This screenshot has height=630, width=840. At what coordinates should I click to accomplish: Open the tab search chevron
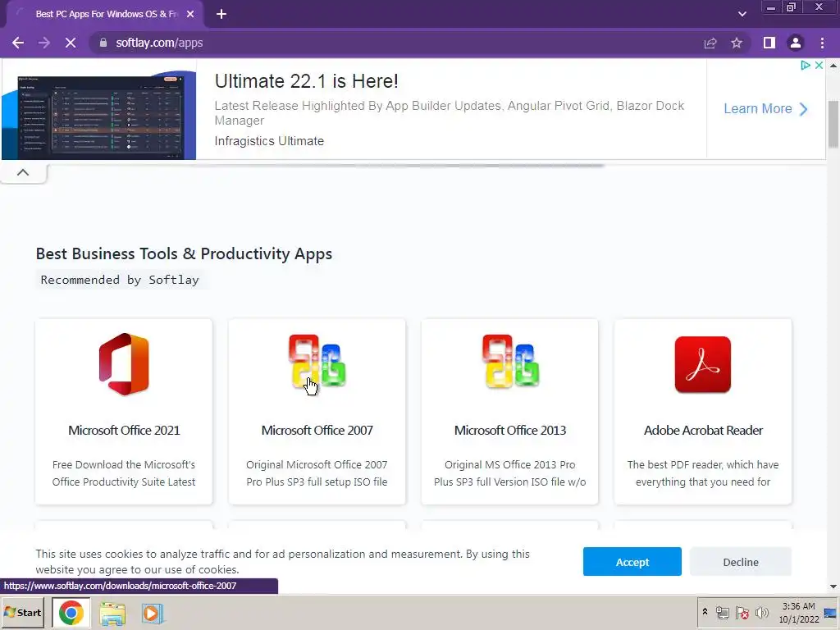(742, 15)
